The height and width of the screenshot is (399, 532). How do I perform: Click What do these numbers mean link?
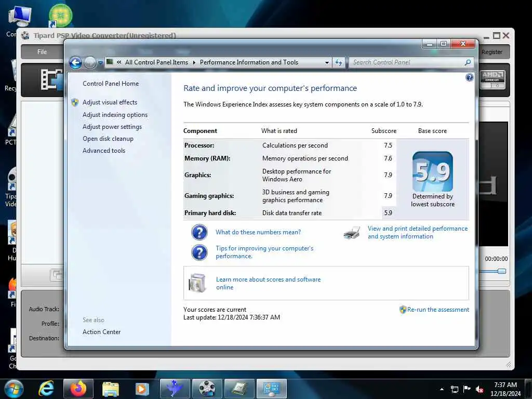tap(258, 232)
